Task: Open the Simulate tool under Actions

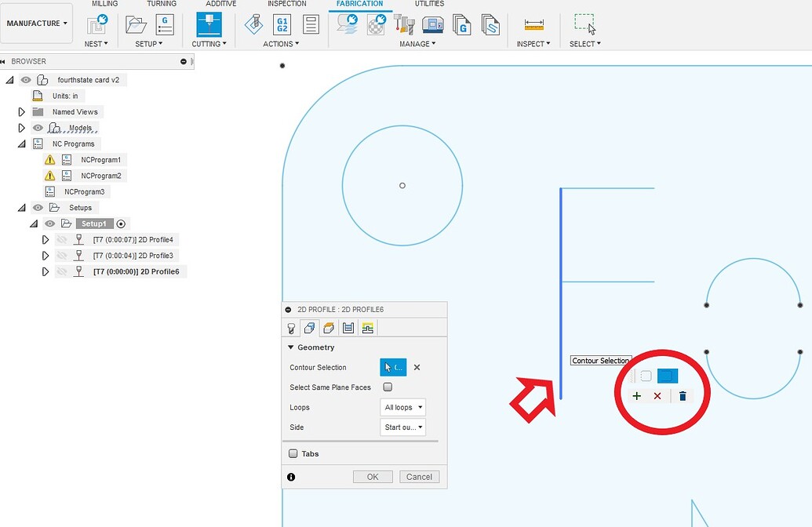Action: 253,26
